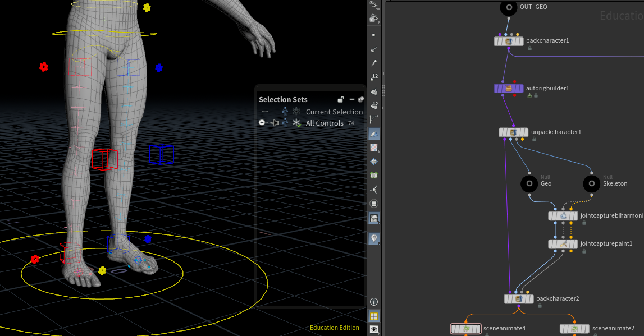Open the visibility eye dropdown at bottom
This screenshot has height=336, width=644.
374,329
